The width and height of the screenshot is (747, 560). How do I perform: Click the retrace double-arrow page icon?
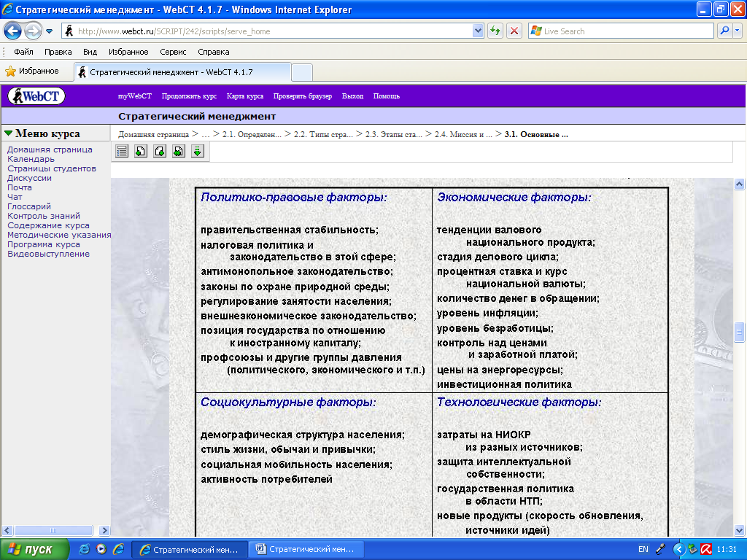179,152
